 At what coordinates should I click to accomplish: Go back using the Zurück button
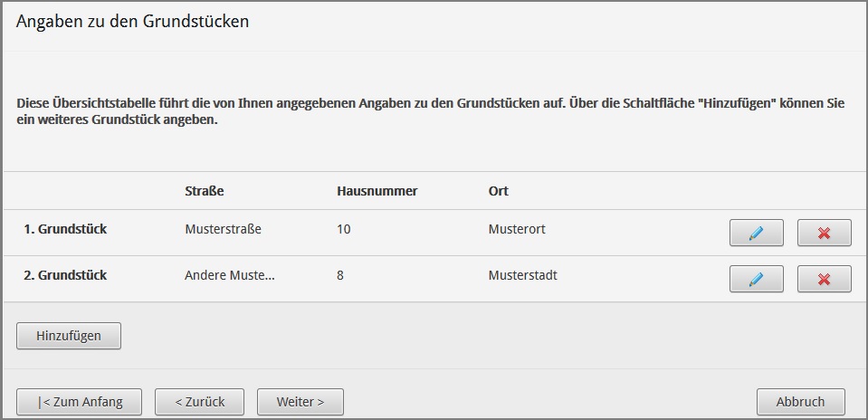click(x=200, y=401)
